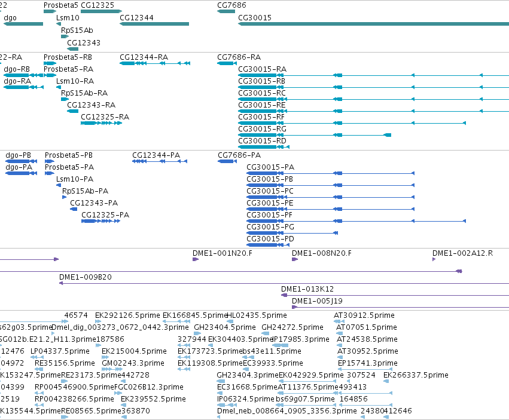The height and width of the screenshot is (420, 509).
Task: Click the Prosbeta5-RA transcript label
Action: [68, 69]
